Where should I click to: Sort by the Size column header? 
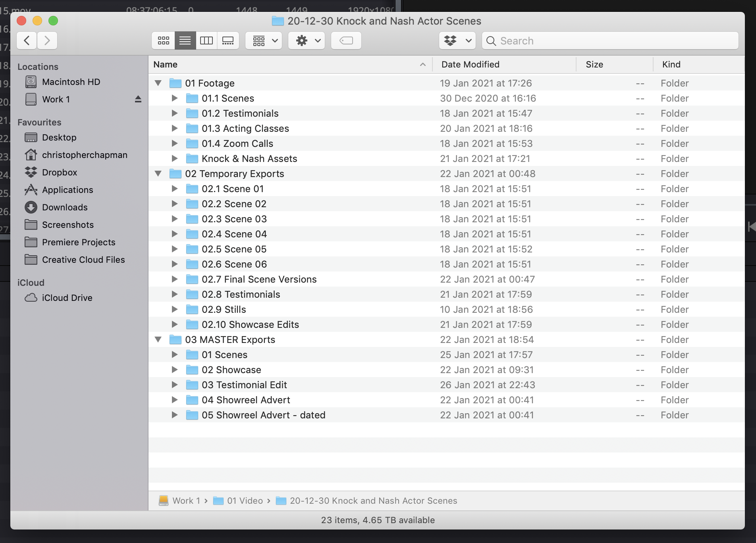click(615, 64)
